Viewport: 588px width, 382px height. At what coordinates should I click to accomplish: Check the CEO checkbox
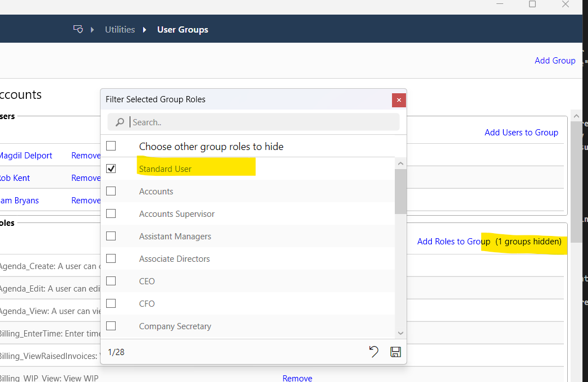click(x=111, y=281)
